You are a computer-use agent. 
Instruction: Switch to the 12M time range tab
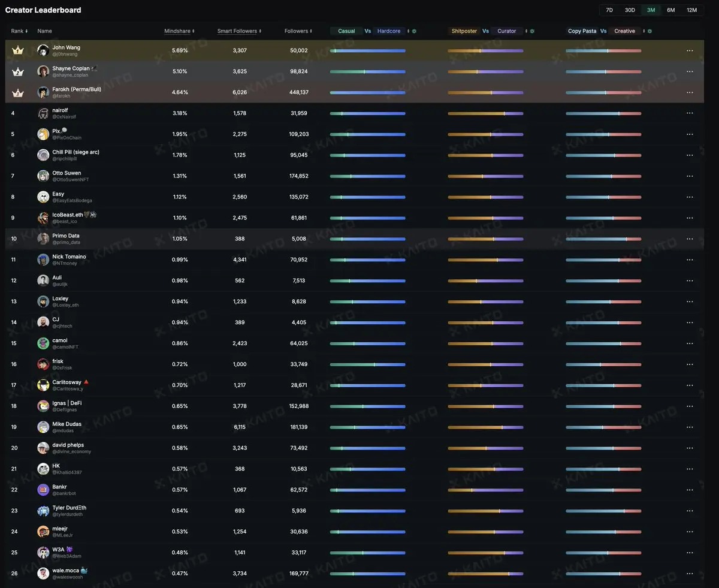(692, 10)
